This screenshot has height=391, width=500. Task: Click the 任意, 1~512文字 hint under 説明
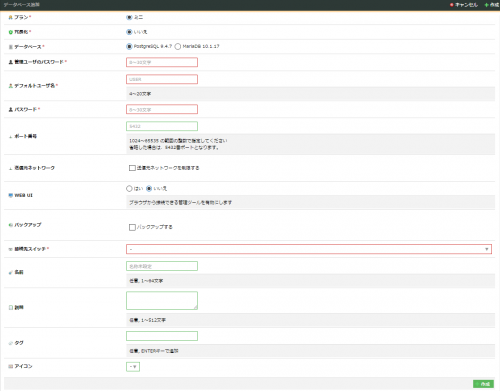[x=147, y=320]
